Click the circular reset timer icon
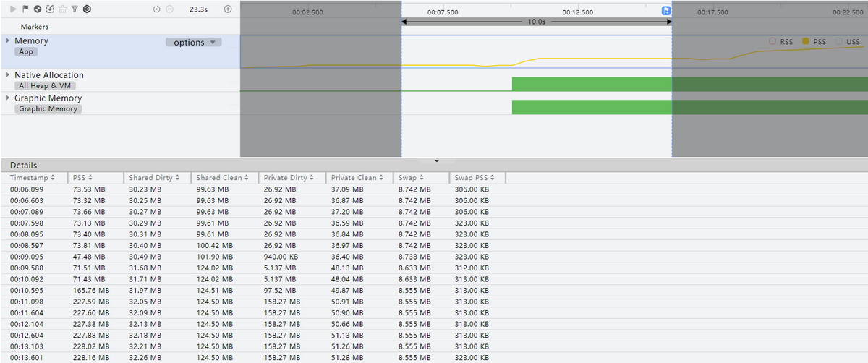Viewport: 868px width, 363px height. (x=157, y=9)
